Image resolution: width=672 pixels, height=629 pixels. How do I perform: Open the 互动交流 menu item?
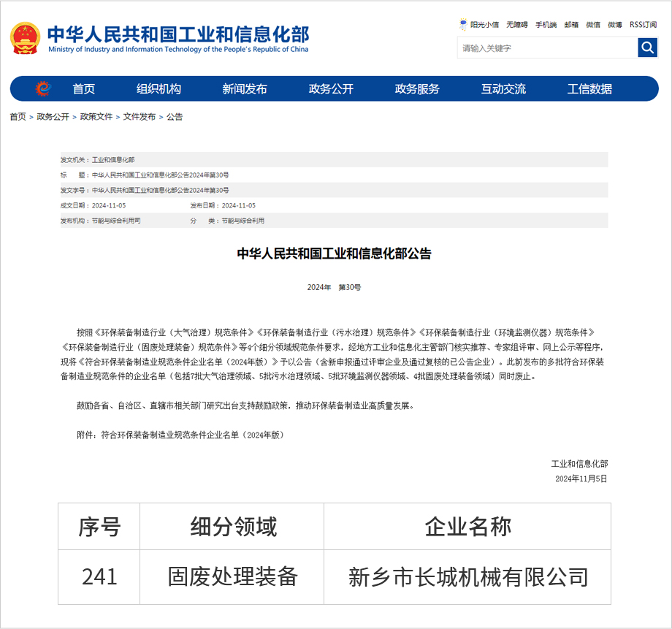tap(503, 89)
